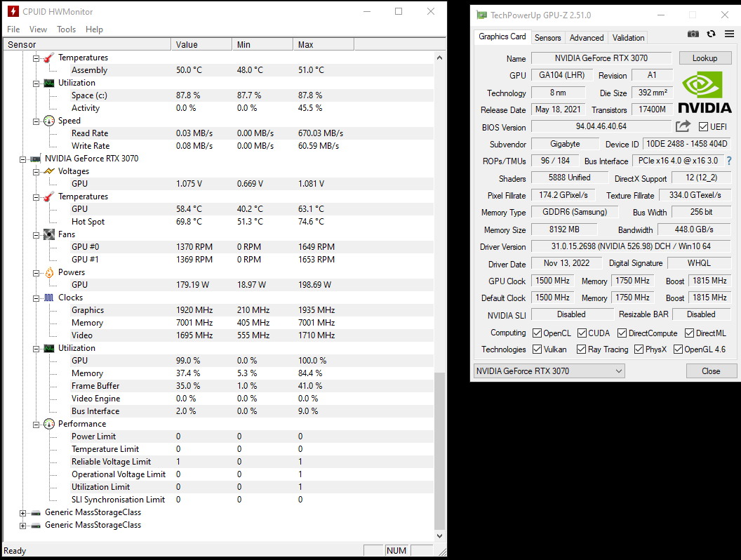Collapse the NVIDIA GeForce RTX 3070 tree node

[22, 159]
